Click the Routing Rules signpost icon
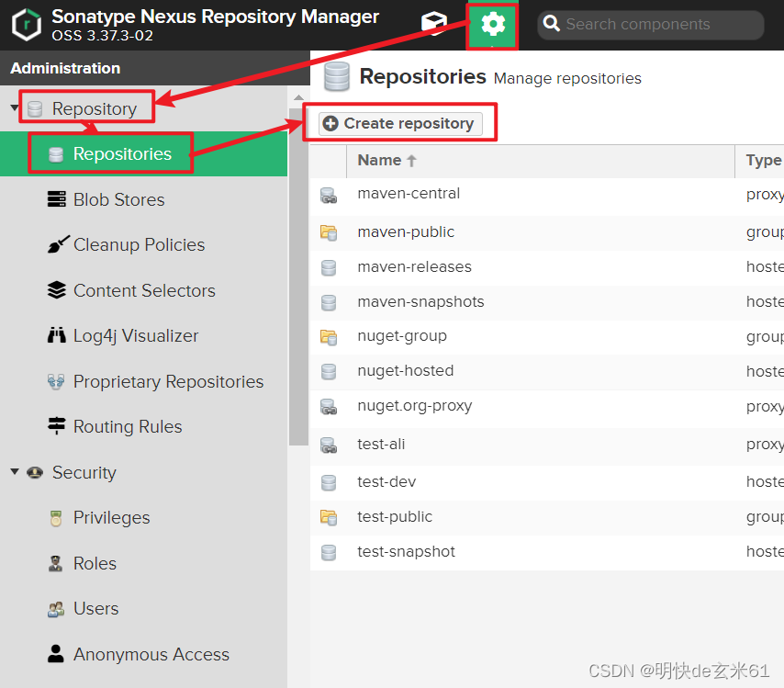This screenshot has height=688, width=784. 57,426
